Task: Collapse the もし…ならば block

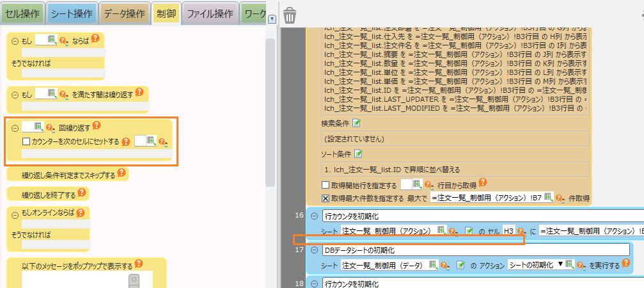Action: 15,42
